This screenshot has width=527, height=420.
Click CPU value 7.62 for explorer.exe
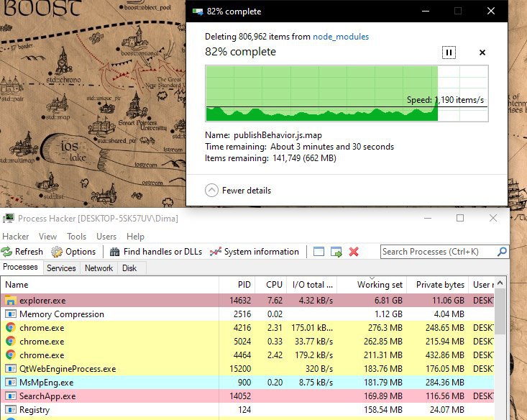click(275, 301)
